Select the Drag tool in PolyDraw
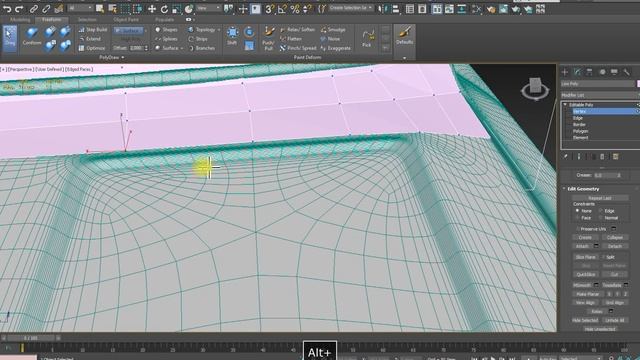Viewport: 640px width, 360px height. point(10,38)
